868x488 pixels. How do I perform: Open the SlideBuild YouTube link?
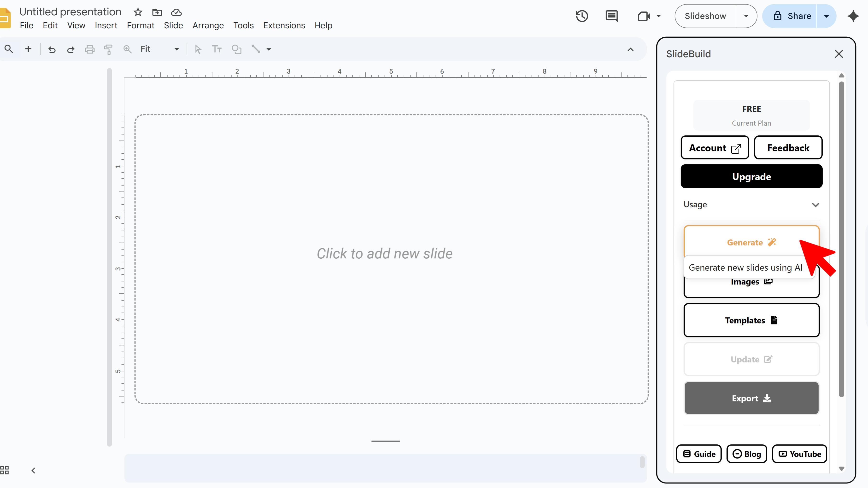(800, 454)
